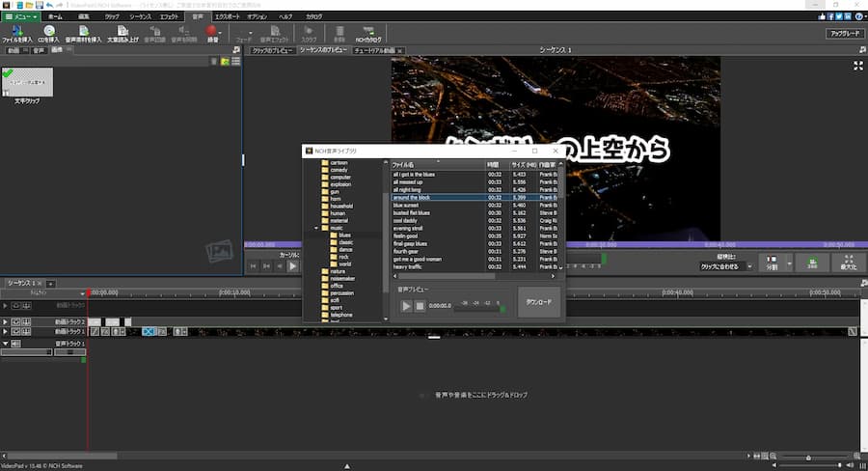This screenshot has height=471, width=868.
Task: Open the エクスポート ribbon tab
Action: click(x=228, y=16)
